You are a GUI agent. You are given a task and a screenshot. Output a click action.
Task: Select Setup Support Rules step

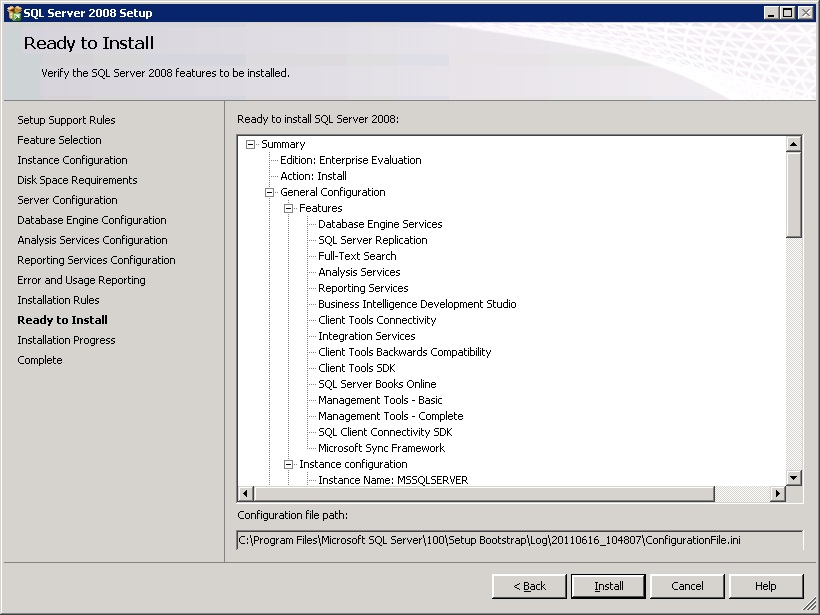click(x=66, y=120)
